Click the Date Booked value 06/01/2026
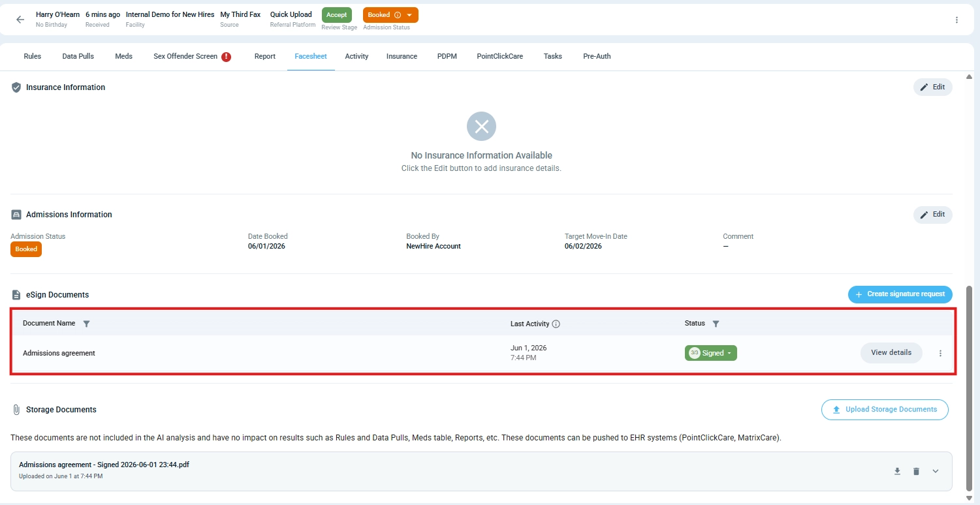This screenshot has width=980, height=505. coord(266,246)
